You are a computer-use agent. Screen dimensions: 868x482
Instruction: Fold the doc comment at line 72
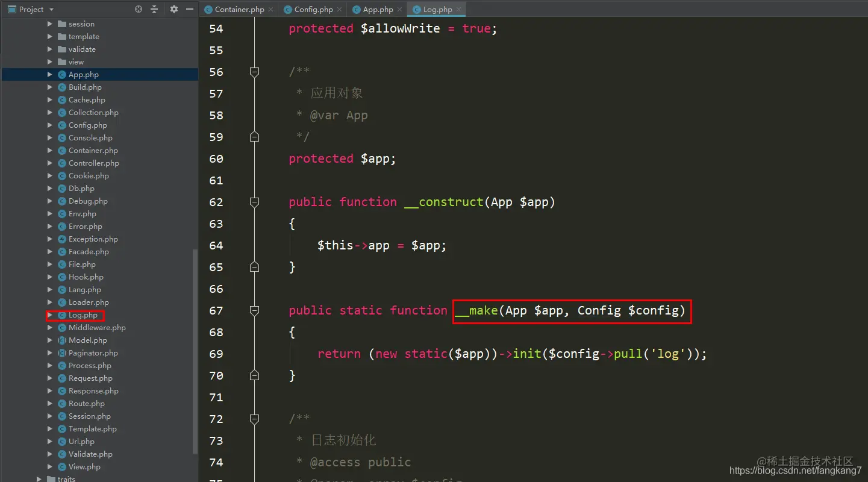[x=254, y=419]
